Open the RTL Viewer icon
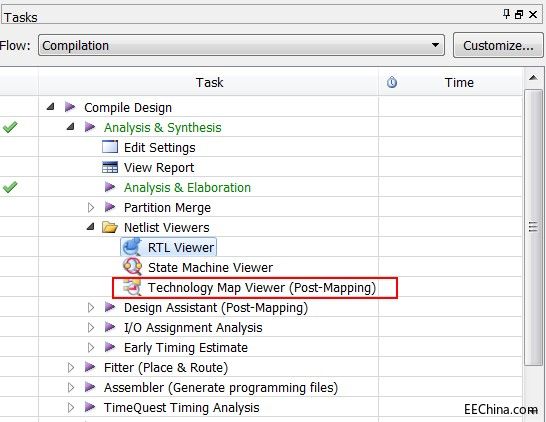This screenshot has height=422, width=546. tap(132, 247)
